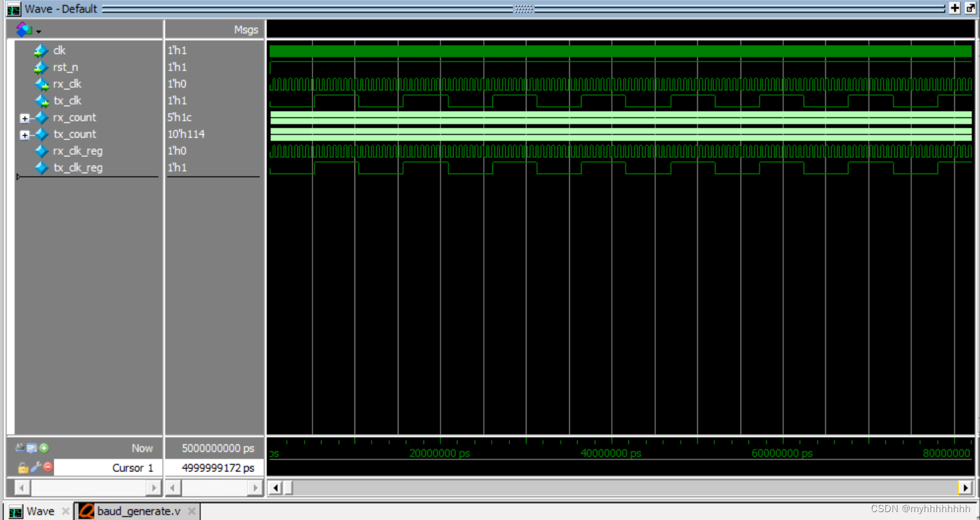This screenshot has height=520, width=980.
Task: Click the cursor time 4999999172 ps field
Action: click(x=214, y=467)
